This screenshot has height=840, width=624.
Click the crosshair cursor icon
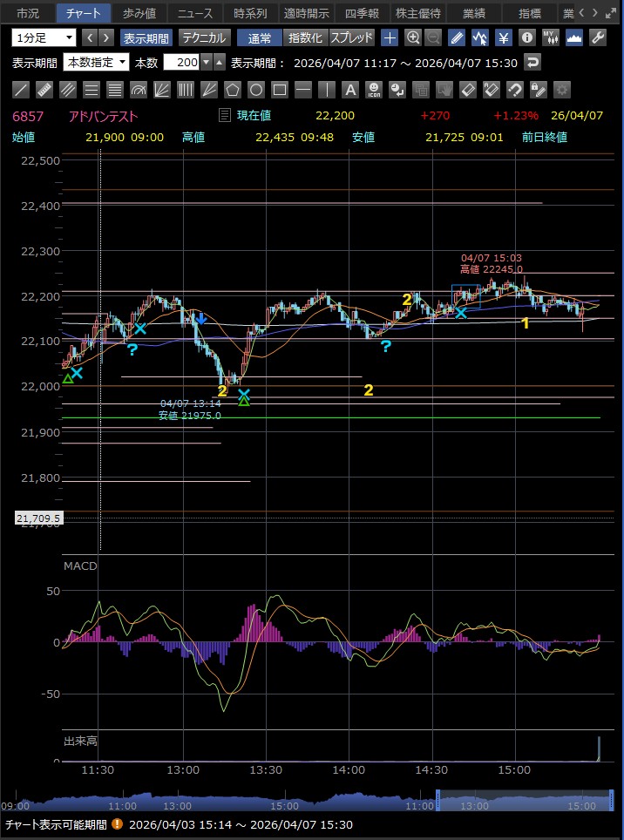[x=390, y=37]
